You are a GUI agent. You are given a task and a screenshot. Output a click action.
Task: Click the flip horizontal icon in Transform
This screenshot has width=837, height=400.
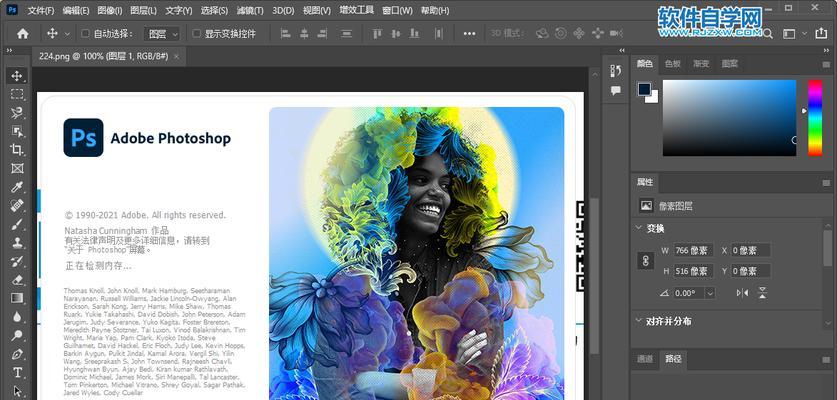tap(742, 293)
